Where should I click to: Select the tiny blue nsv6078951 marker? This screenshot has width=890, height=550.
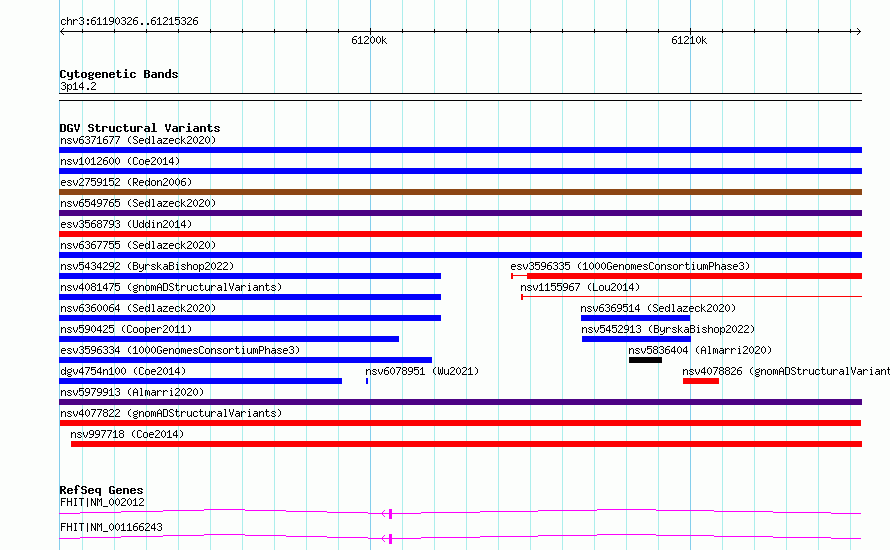[x=367, y=381]
